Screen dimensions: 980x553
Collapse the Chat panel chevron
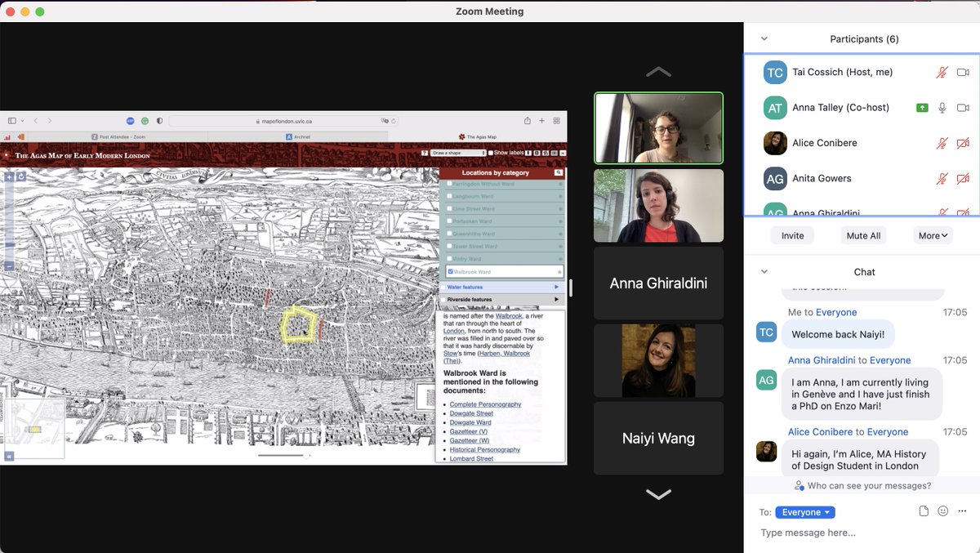click(764, 272)
